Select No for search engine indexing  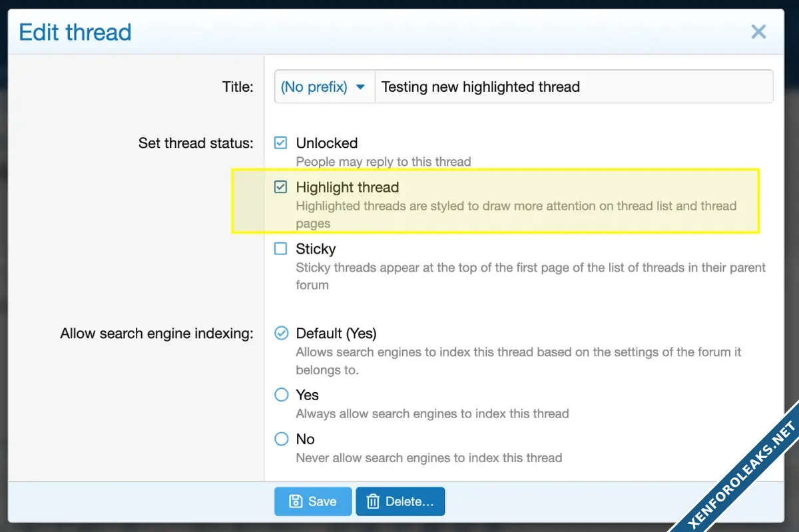click(x=282, y=439)
